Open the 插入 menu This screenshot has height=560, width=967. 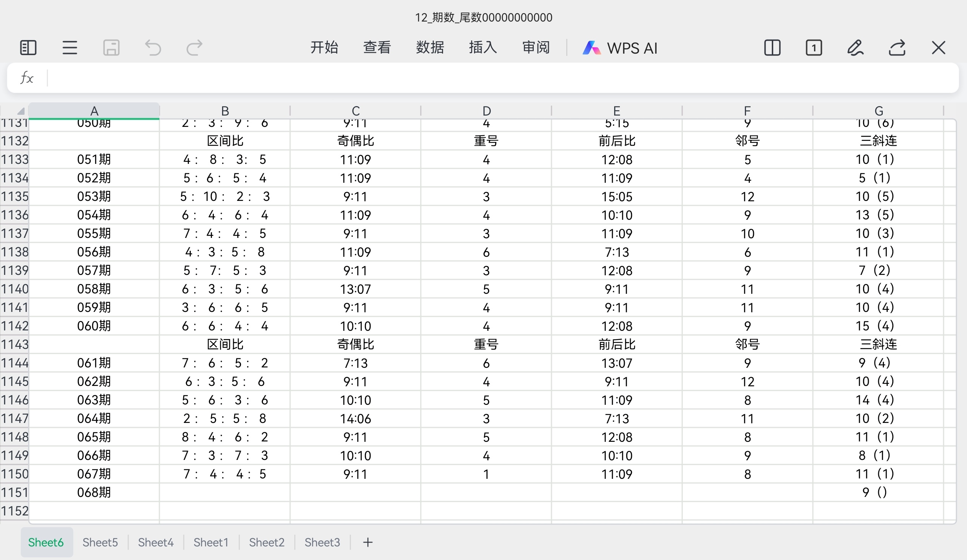[x=483, y=48]
